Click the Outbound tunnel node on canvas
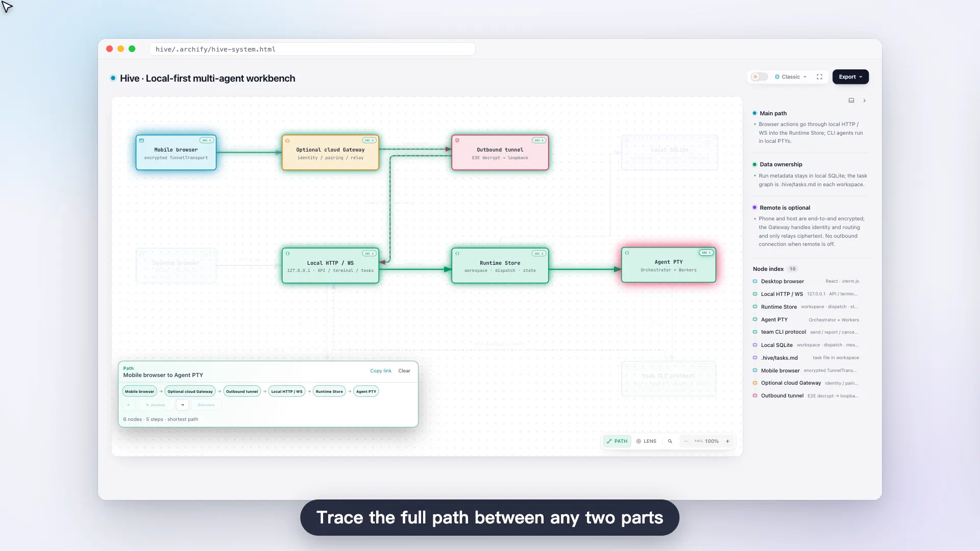Image resolution: width=980 pixels, height=551 pixels. point(500,153)
